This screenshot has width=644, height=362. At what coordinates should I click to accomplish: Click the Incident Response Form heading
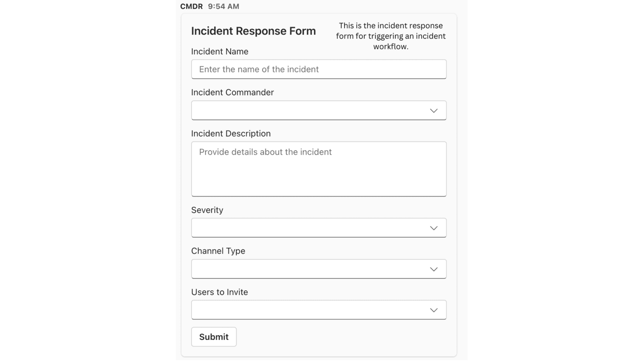coord(253,31)
